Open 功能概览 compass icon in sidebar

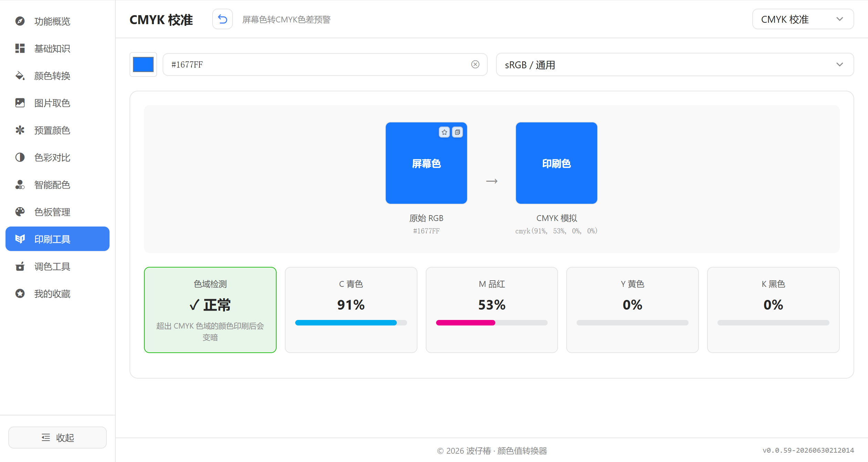(x=20, y=21)
